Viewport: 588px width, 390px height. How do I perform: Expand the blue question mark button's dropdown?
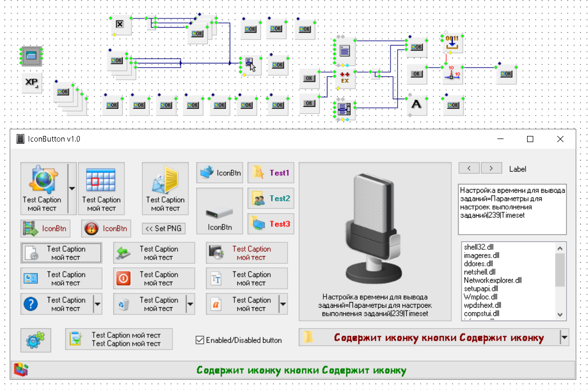pos(97,304)
